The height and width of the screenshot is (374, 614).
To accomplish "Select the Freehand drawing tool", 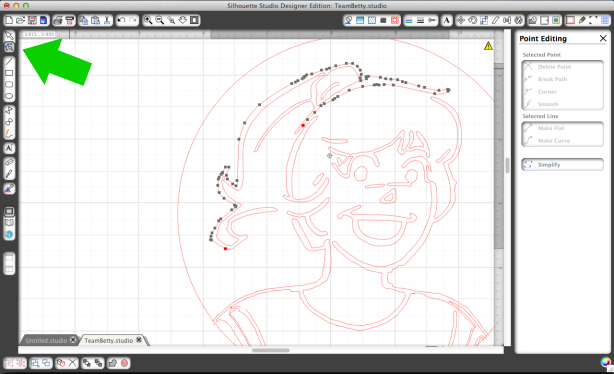I will tap(9, 134).
